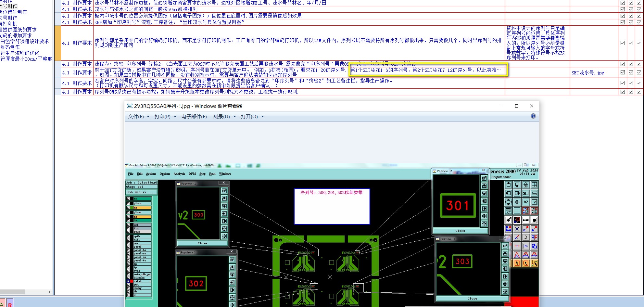Open the Edit menu in Graphic Editor
644x307 pixels.
click(140, 174)
